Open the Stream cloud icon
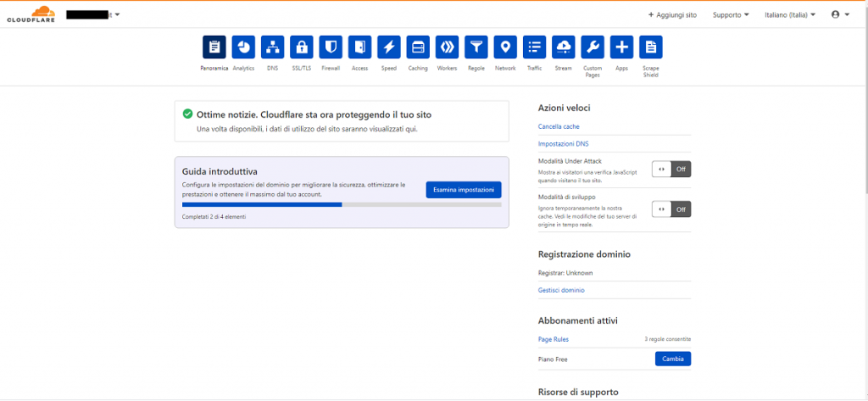The height and width of the screenshot is (401, 868). click(x=564, y=47)
